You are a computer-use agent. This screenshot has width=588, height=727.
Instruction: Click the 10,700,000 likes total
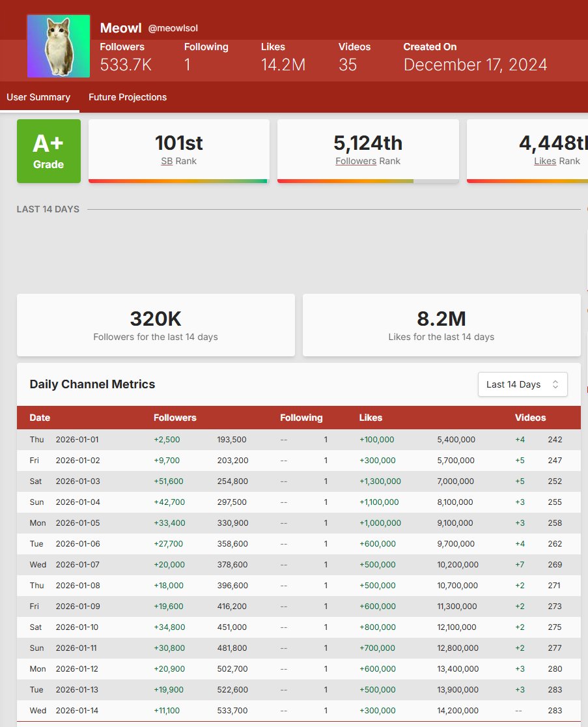click(457, 586)
